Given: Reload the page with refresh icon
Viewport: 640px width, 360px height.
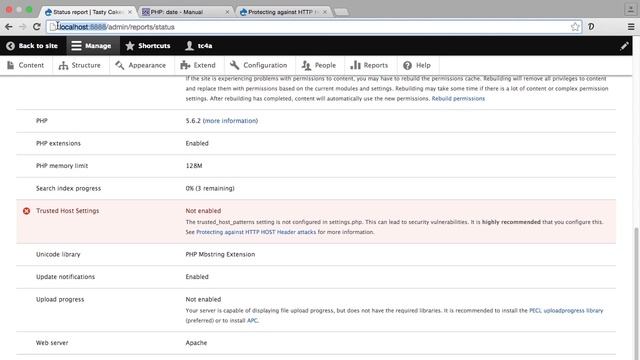Looking at the screenshot, I should [x=37, y=27].
